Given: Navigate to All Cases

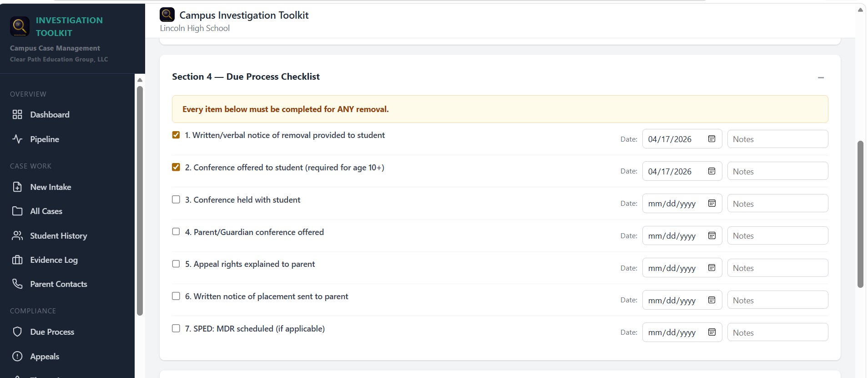Looking at the screenshot, I should pos(46,211).
